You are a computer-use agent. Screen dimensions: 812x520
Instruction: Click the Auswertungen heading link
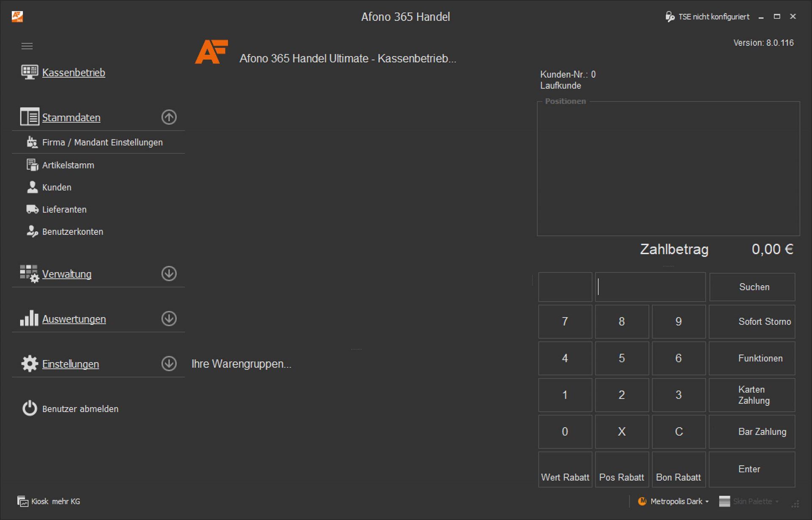point(74,319)
